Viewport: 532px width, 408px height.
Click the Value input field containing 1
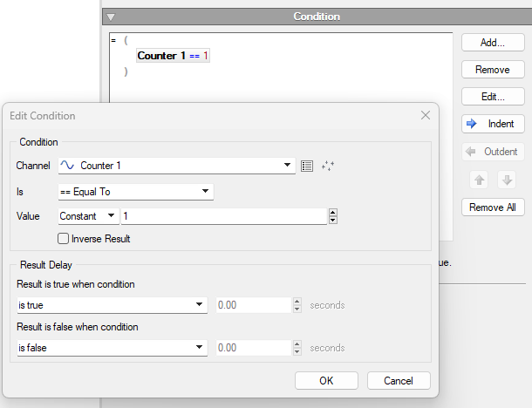pyautogui.click(x=223, y=216)
